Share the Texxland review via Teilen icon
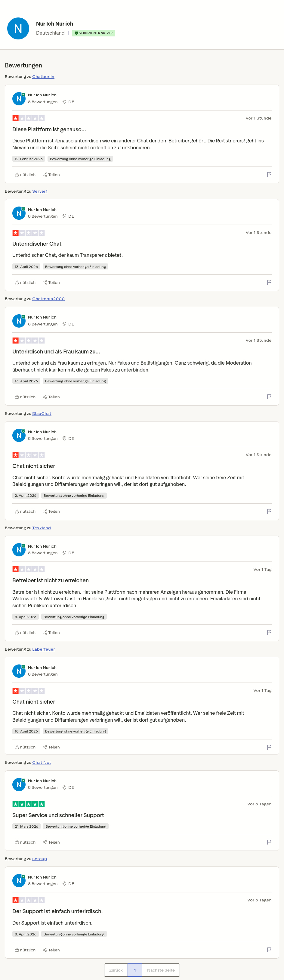This screenshot has height=980, width=284. (51, 632)
